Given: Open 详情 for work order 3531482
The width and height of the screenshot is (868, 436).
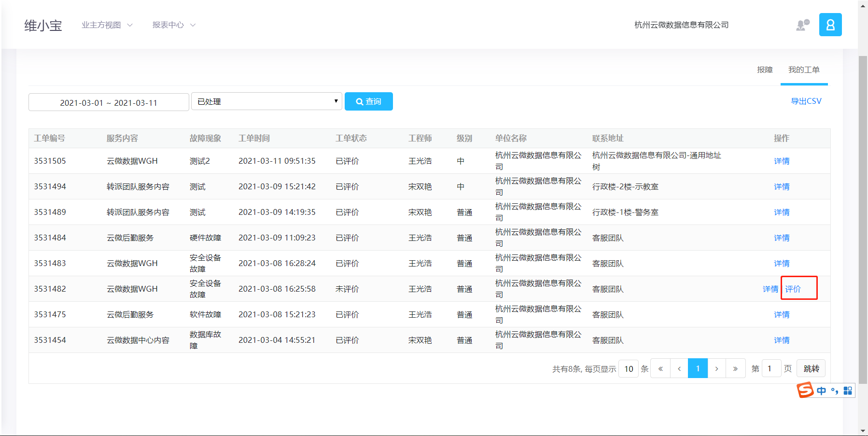Looking at the screenshot, I should pyautogui.click(x=770, y=289).
